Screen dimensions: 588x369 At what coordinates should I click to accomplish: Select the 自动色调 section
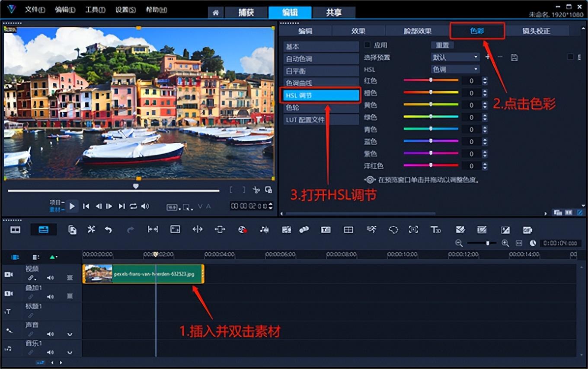click(x=321, y=58)
